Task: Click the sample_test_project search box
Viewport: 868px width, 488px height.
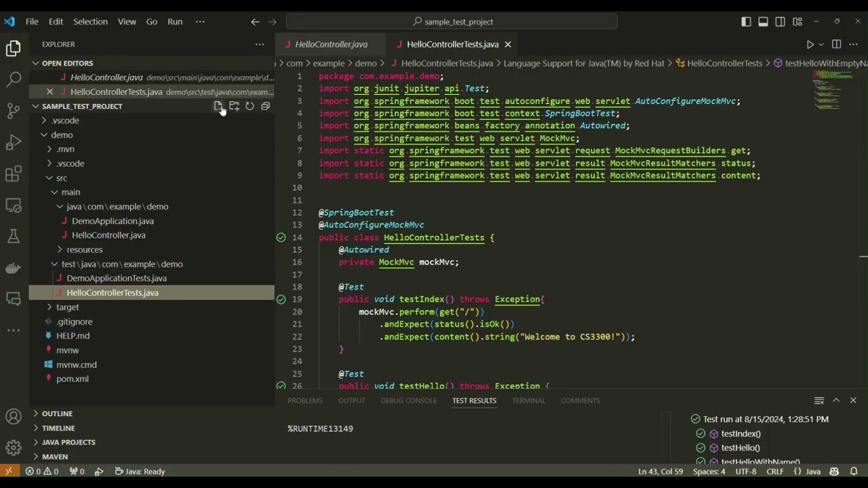Action: 452,22
